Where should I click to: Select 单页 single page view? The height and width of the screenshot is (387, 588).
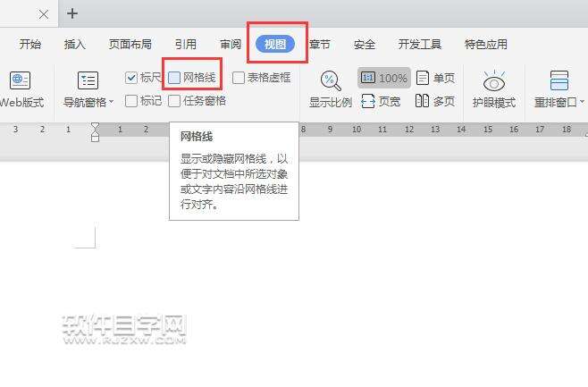pos(435,78)
